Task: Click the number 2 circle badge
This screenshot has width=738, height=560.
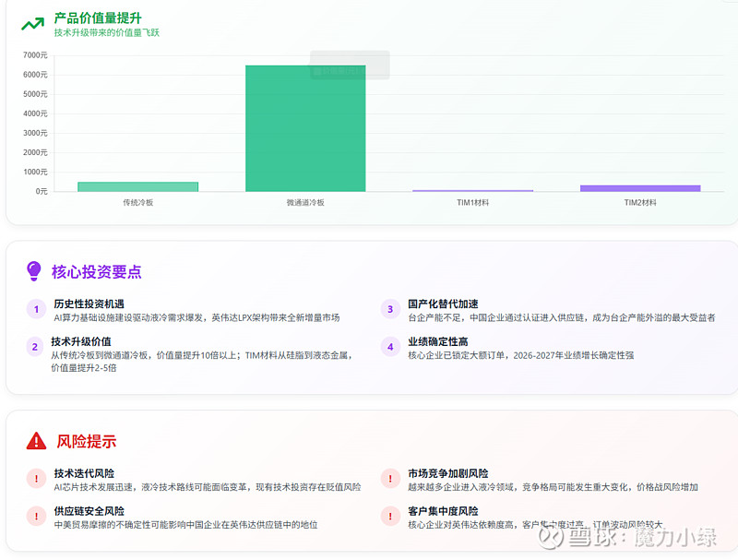Action: pyautogui.click(x=35, y=347)
